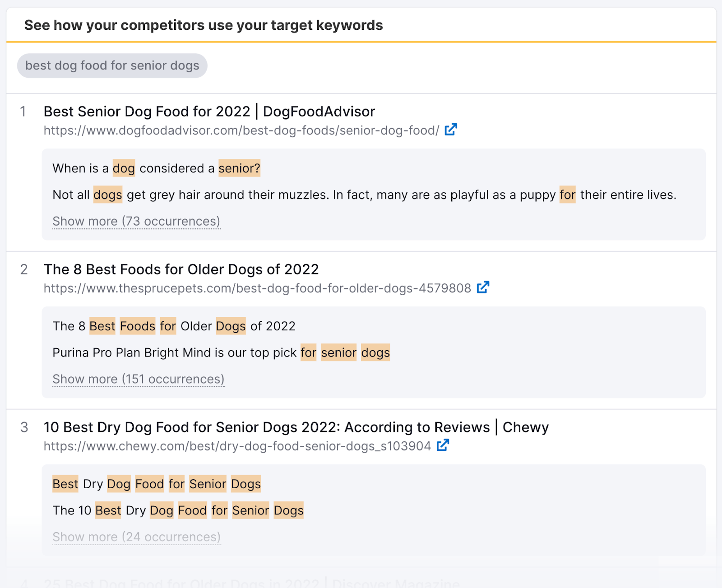Click 'See how your competitors use' heading

point(204,25)
